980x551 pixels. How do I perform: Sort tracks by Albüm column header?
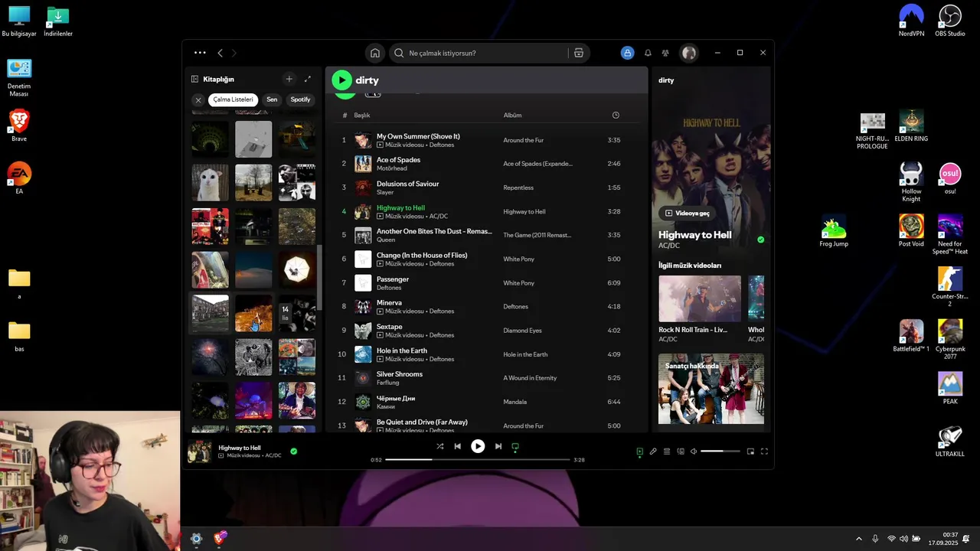512,115
